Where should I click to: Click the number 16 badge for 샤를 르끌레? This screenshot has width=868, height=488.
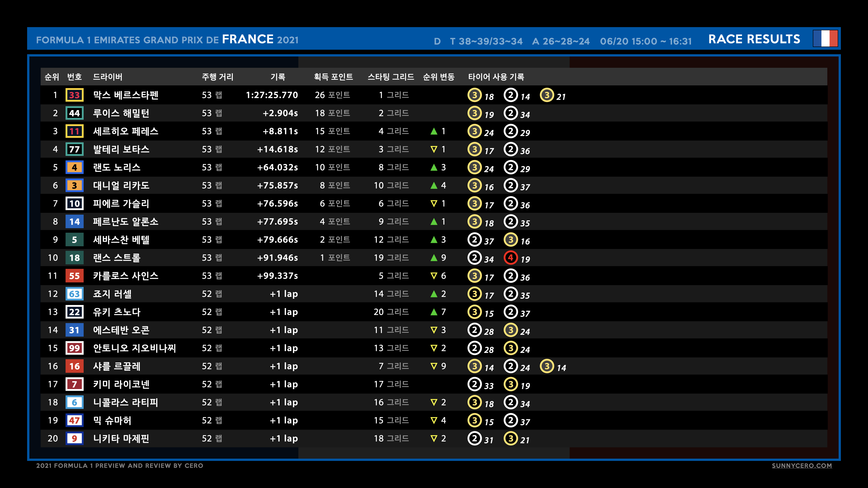(74, 366)
